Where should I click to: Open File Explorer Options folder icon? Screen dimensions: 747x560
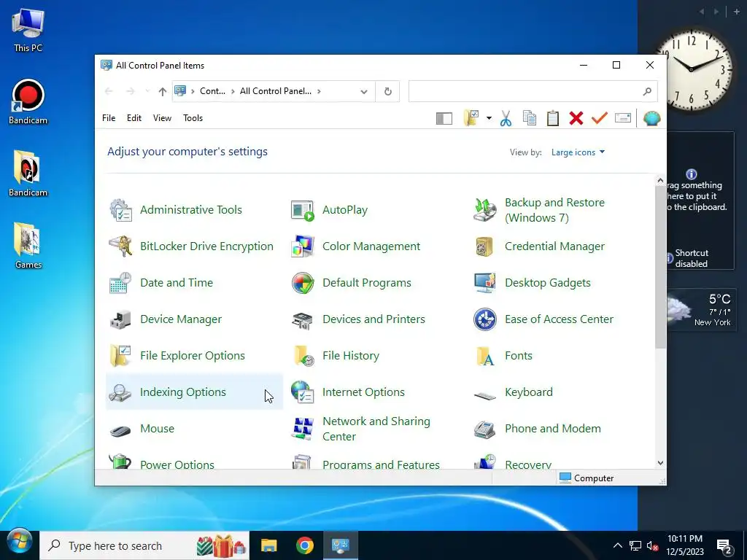120,356
